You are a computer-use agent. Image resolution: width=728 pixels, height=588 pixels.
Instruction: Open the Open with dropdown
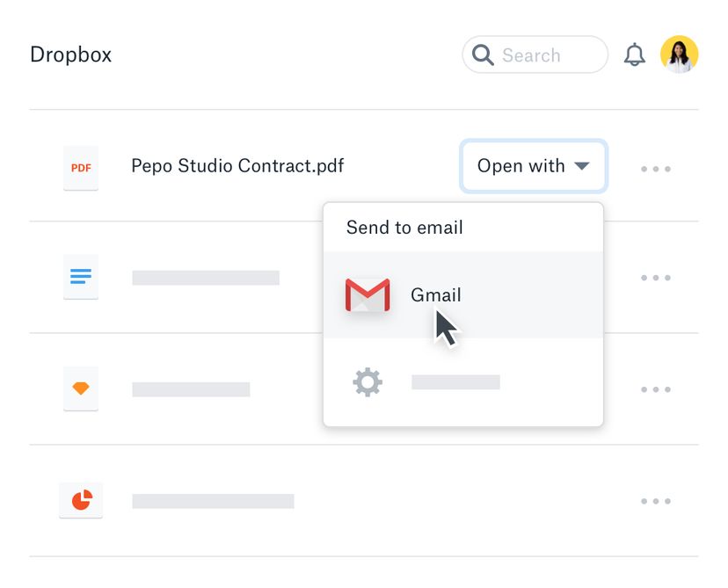pyautogui.click(x=533, y=166)
